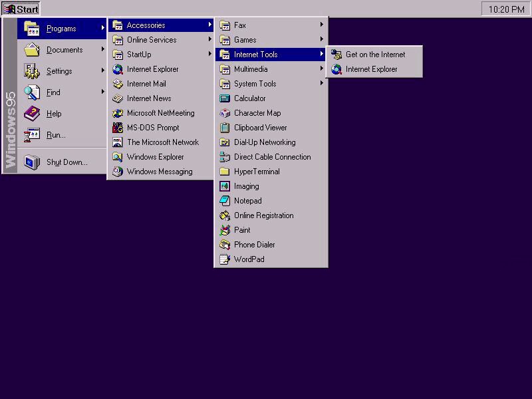Image resolution: width=532 pixels, height=399 pixels.
Task: Click the Internet Mail icon
Action: pos(118,84)
